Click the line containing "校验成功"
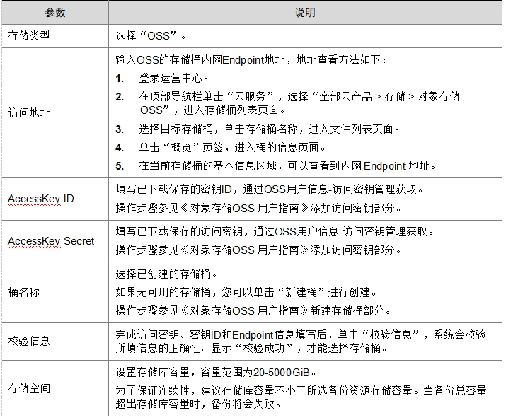 [252, 349]
